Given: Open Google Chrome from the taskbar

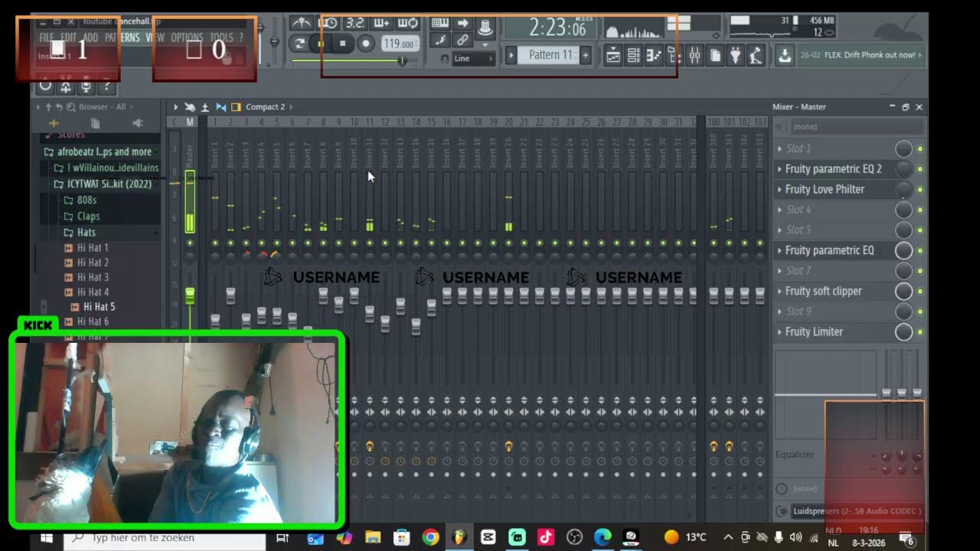Looking at the screenshot, I should (430, 537).
